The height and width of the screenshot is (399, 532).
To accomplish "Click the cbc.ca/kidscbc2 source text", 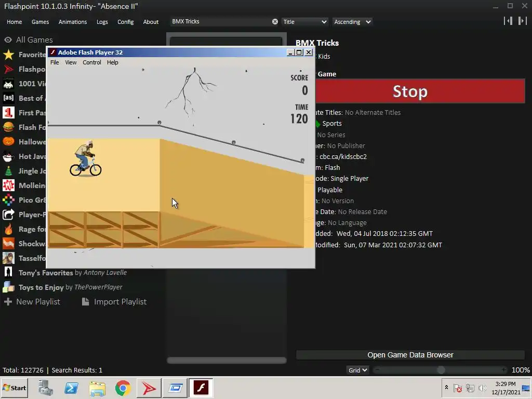I will pos(343,157).
